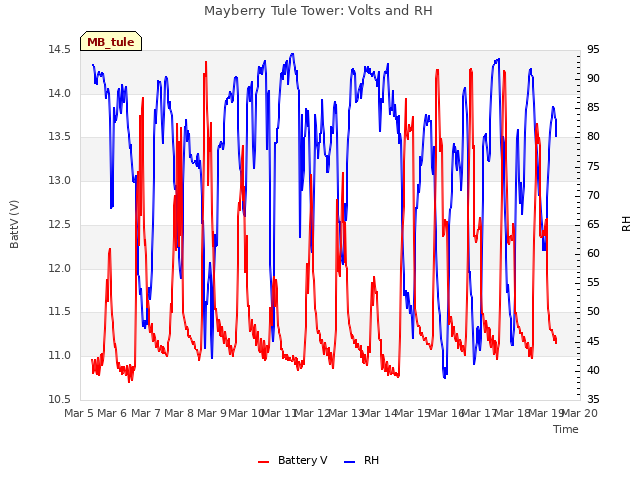Click the Mar 8 date tick label
640x480 pixels.
tap(179, 413)
